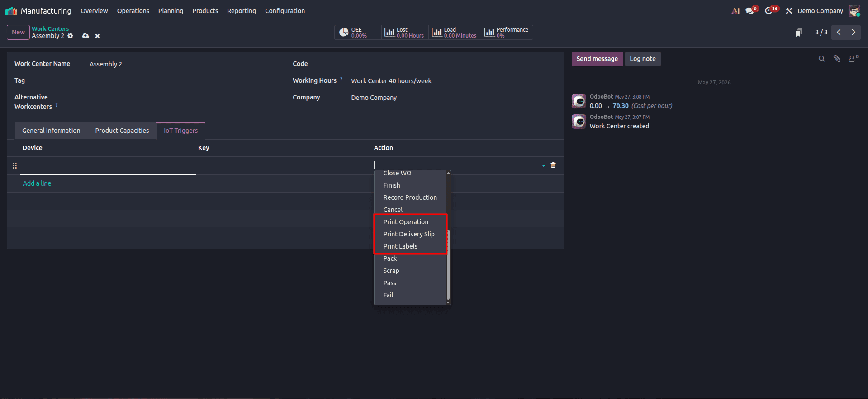Go to previous record arrow
Screen dimensions: 868x399
coord(839,33)
